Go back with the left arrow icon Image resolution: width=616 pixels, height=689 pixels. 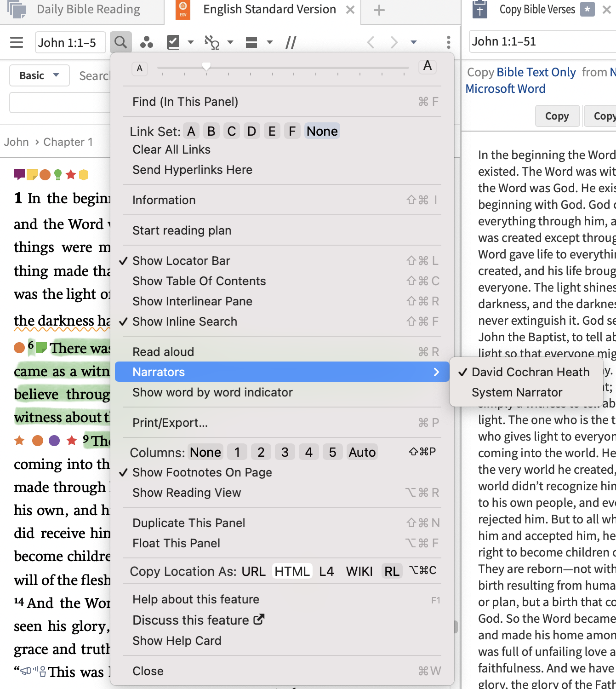tap(371, 42)
